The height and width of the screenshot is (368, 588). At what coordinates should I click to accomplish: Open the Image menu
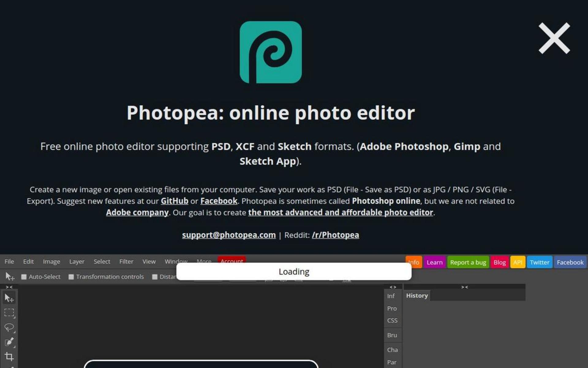51,261
